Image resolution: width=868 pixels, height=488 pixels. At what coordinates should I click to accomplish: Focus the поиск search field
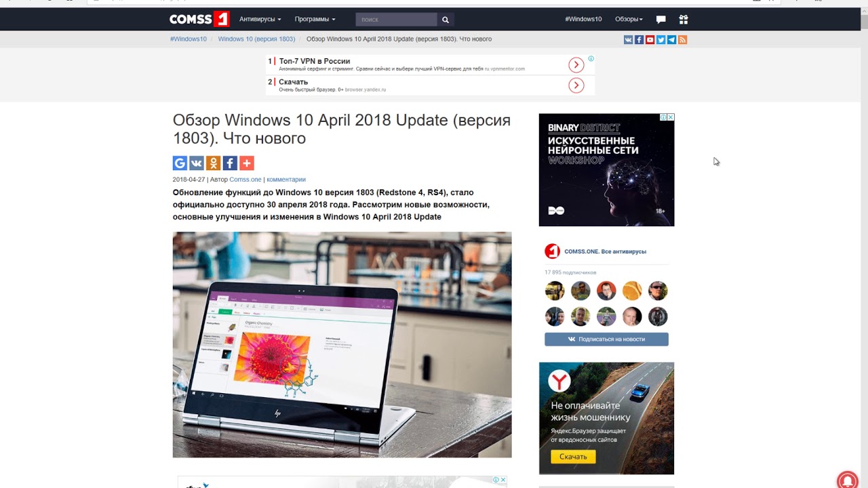coord(396,20)
